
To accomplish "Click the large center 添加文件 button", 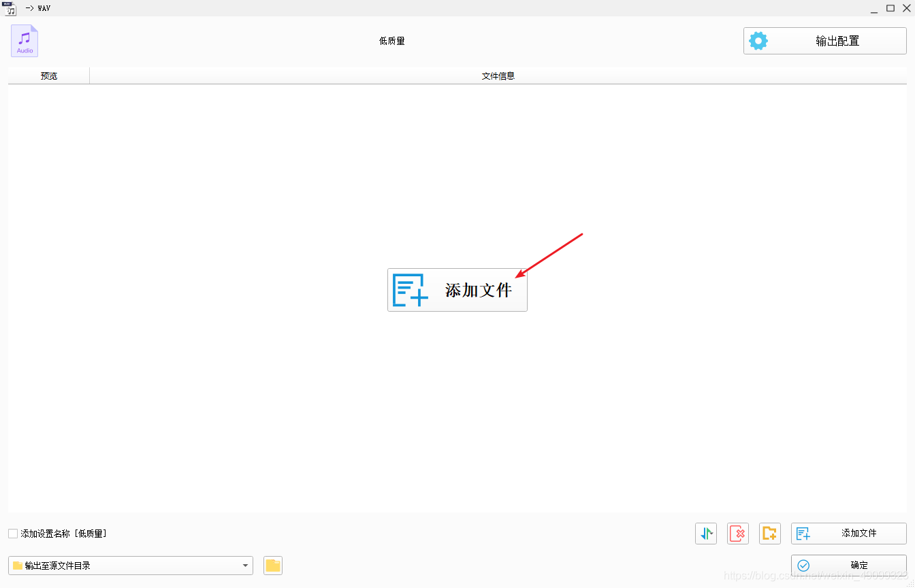I will pyautogui.click(x=457, y=290).
